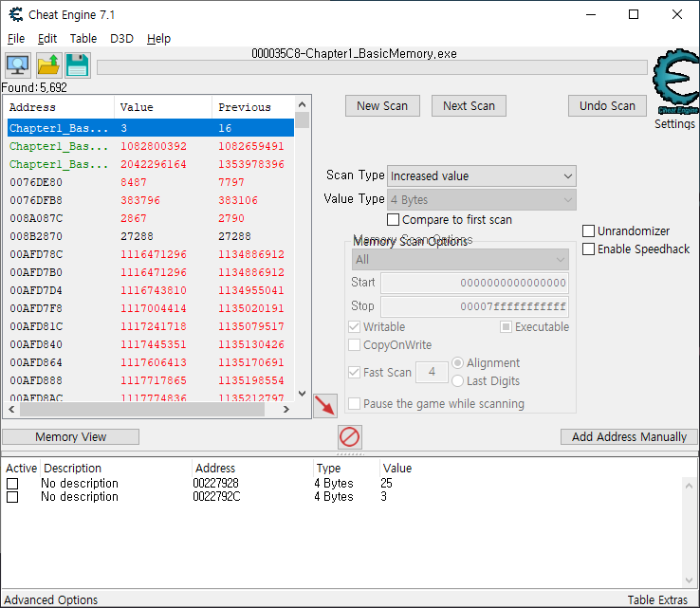
Task: Click the Fast Scan alignment value field
Action: [x=432, y=372]
